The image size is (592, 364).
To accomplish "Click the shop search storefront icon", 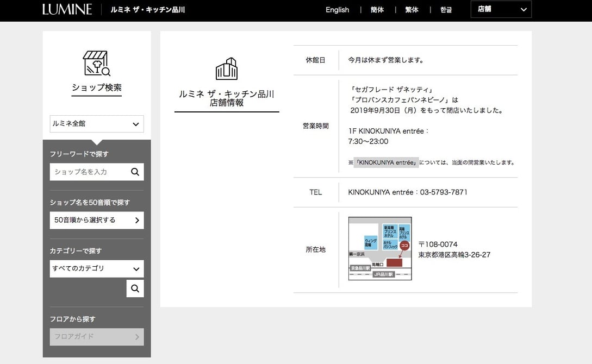I will [97, 64].
